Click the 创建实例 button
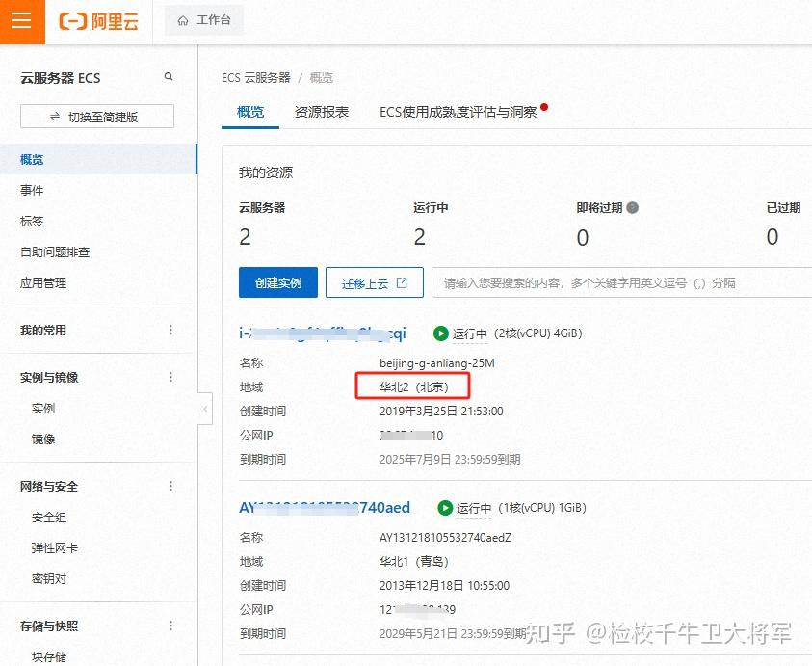812x666 pixels. coord(277,282)
